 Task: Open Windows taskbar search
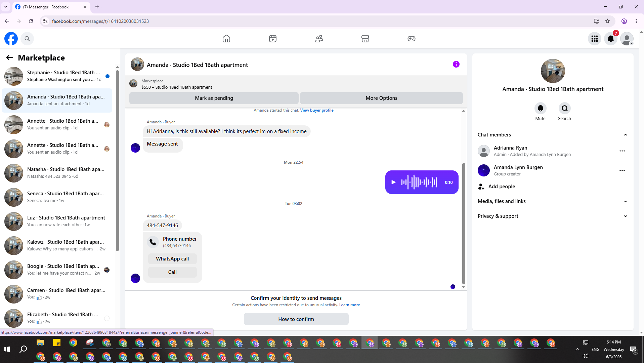click(23, 350)
